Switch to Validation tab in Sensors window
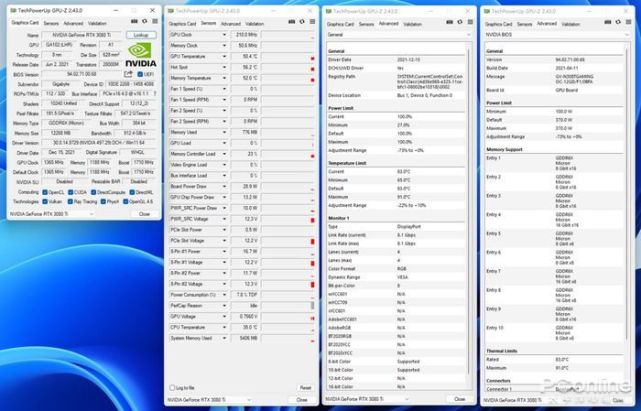Screen dimensions: 641x411 click(x=254, y=24)
